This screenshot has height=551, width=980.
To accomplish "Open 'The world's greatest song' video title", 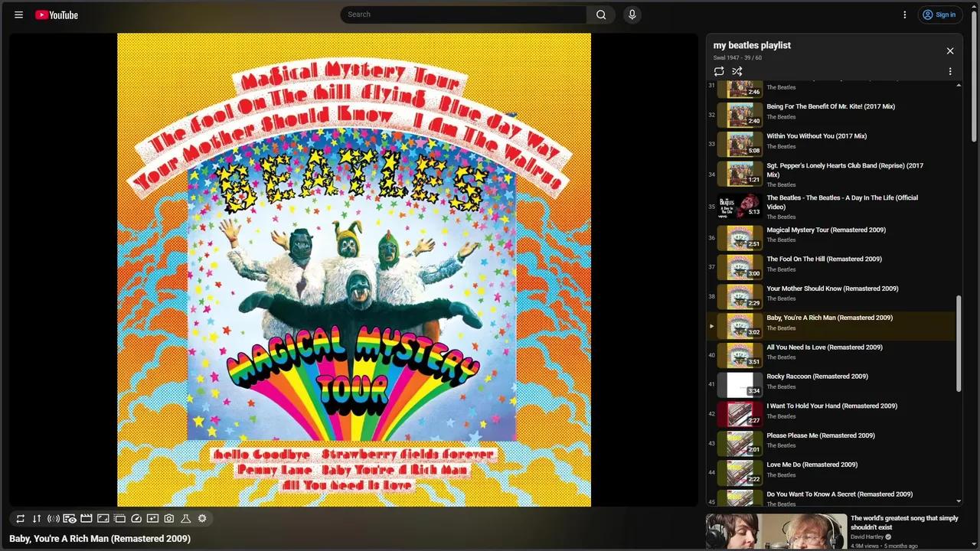I will click(904, 523).
